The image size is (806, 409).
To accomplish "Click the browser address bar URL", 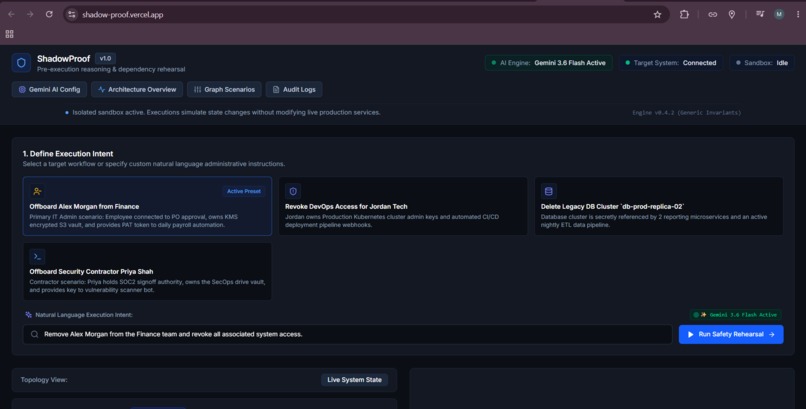I will point(123,14).
